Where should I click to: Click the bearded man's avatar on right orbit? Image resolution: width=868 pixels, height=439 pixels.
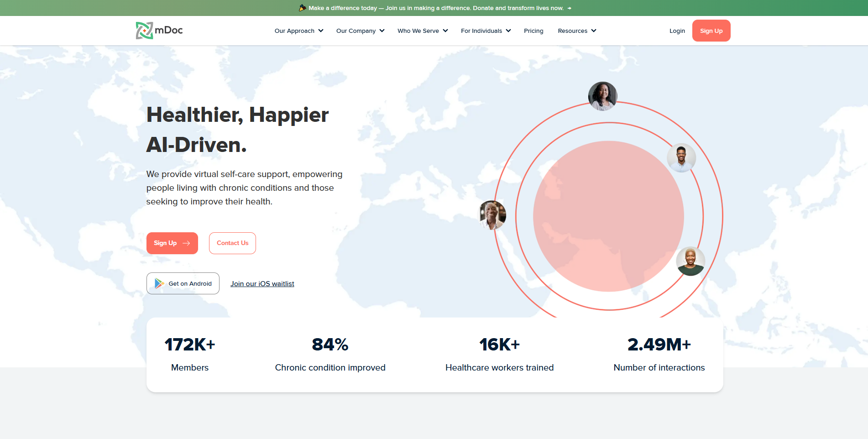pos(681,158)
